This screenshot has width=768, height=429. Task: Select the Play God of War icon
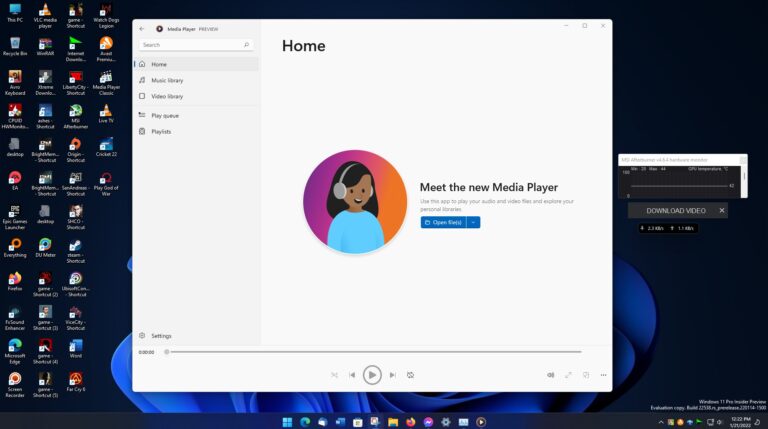[x=106, y=183]
